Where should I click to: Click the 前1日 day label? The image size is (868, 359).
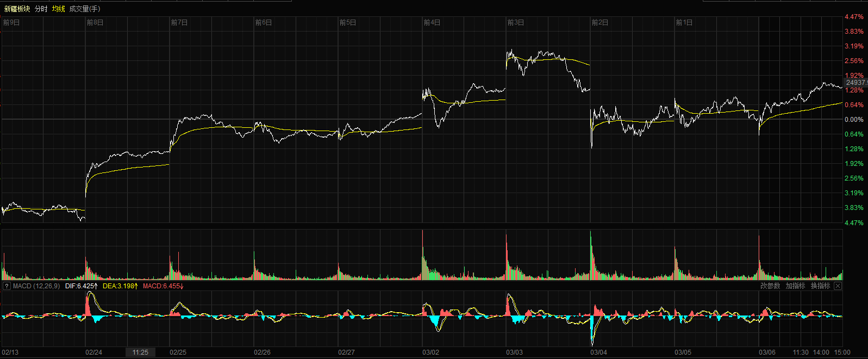pyautogui.click(x=684, y=23)
